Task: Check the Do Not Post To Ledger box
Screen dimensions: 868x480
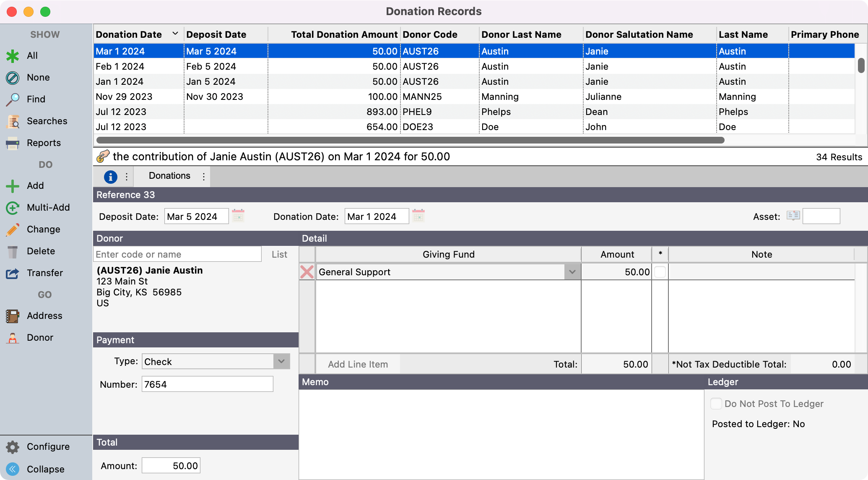Action: coord(716,404)
